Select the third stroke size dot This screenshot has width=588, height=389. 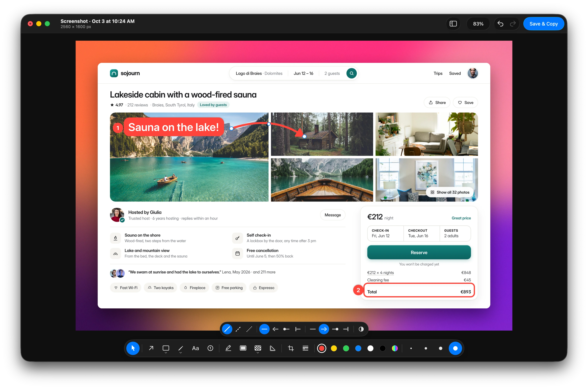point(440,348)
